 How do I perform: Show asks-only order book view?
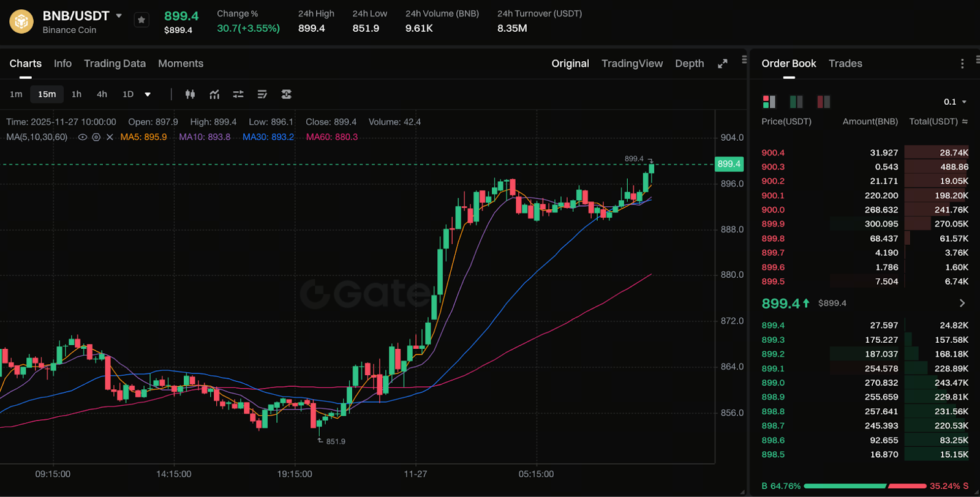pos(824,102)
